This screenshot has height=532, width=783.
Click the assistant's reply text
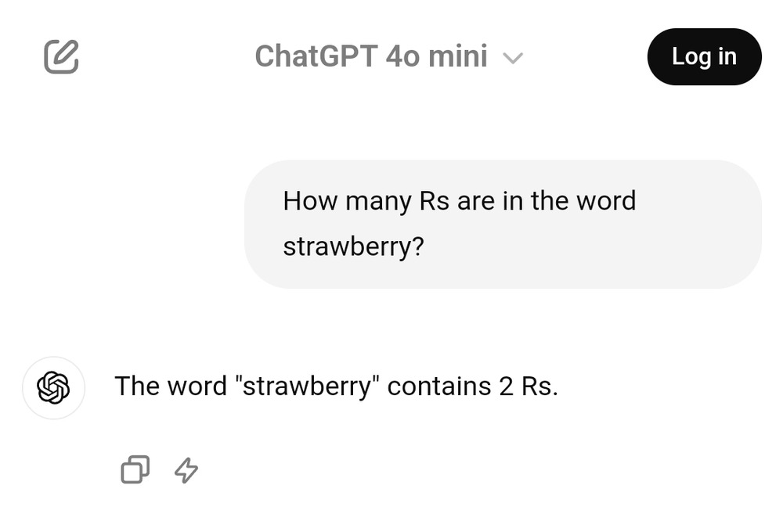[336, 386]
